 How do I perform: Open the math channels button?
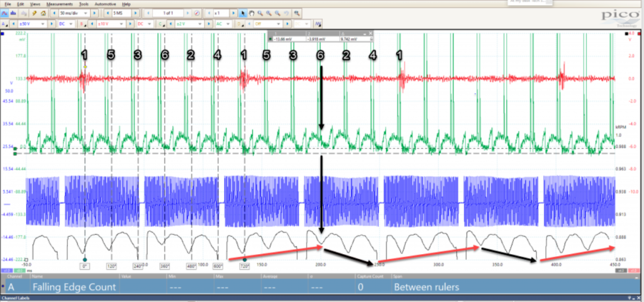click(x=318, y=24)
